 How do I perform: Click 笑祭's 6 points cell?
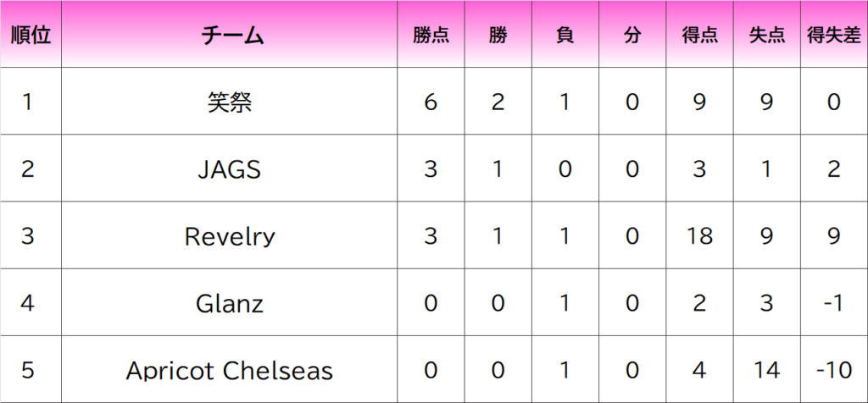point(431,102)
